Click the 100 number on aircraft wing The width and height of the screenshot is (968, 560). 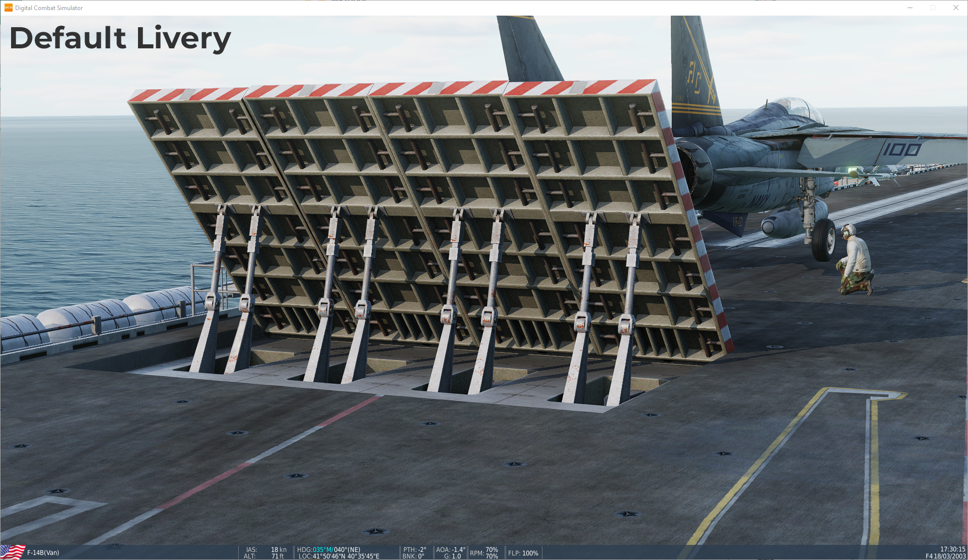point(902,149)
